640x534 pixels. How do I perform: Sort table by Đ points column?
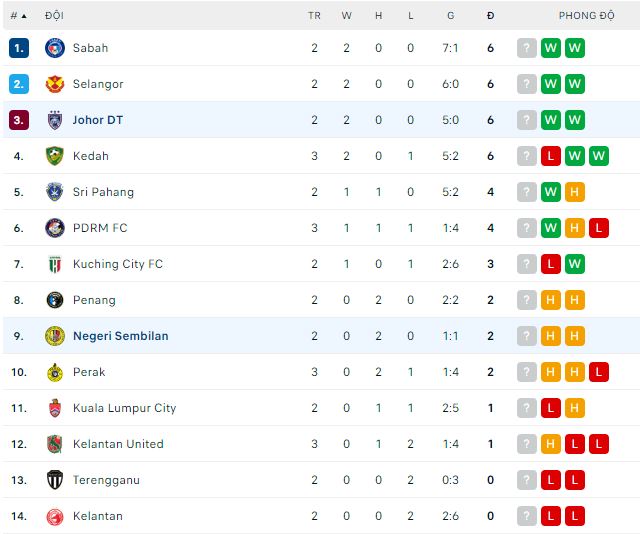490,15
